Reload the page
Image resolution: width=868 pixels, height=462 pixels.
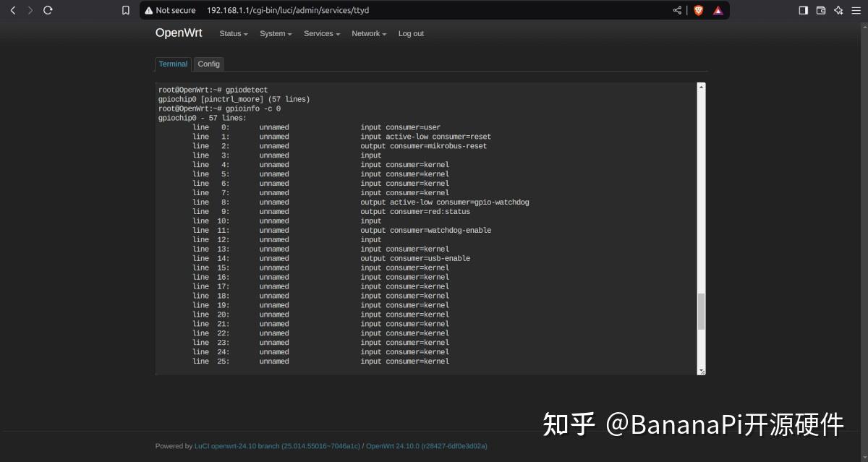tap(48, 10)
